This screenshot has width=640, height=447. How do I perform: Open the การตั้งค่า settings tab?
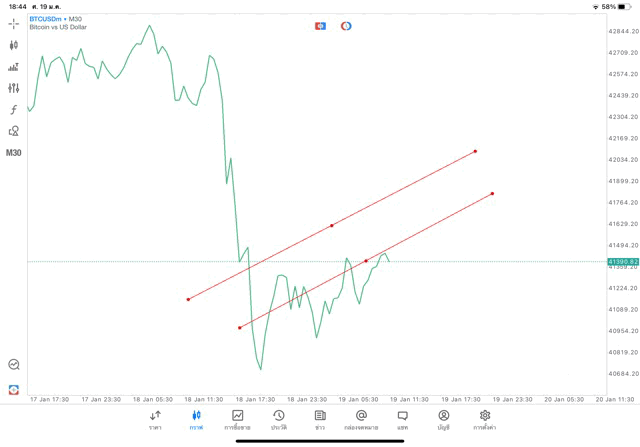[485, 419]
